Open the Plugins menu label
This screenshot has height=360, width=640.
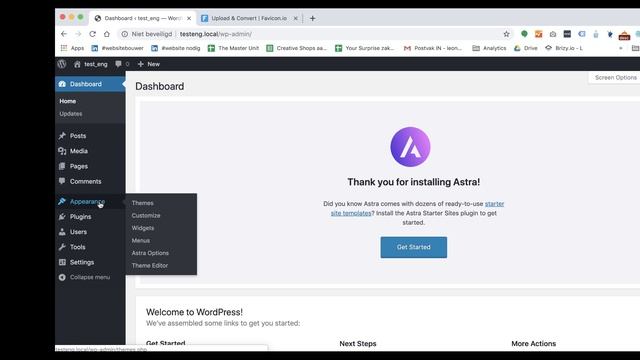tap(80, 217)
